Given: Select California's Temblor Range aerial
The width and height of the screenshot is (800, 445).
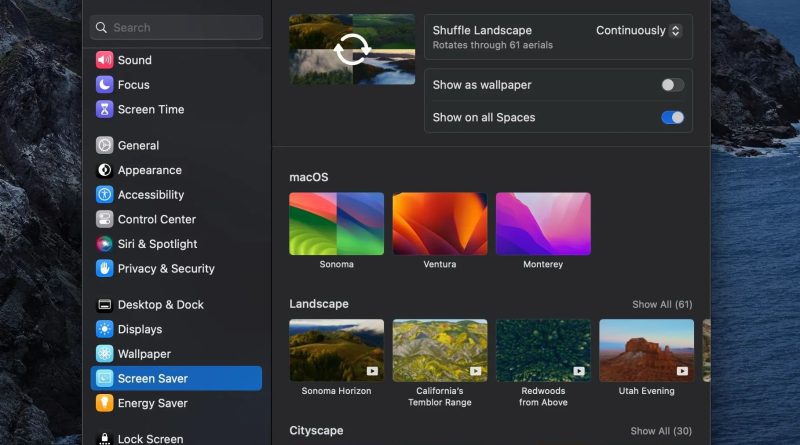Looking at the screenshot, I should pyautogui.click(x=440, y=350).
